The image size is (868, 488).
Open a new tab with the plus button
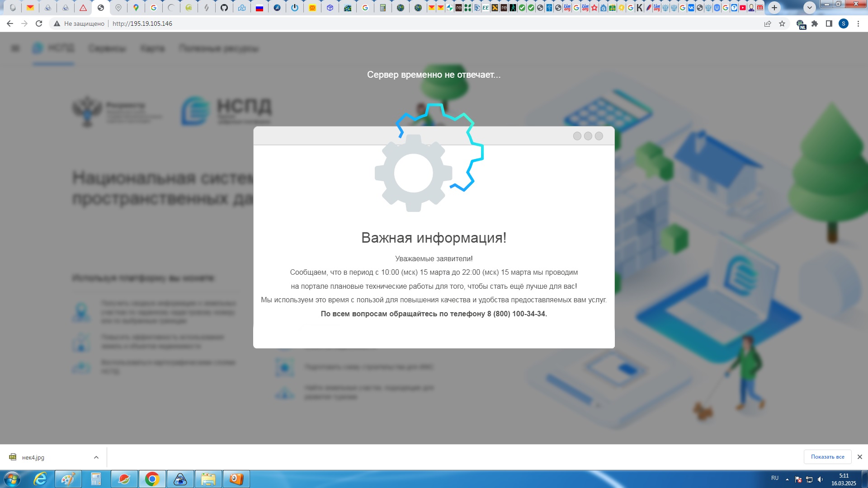[774, 7]
